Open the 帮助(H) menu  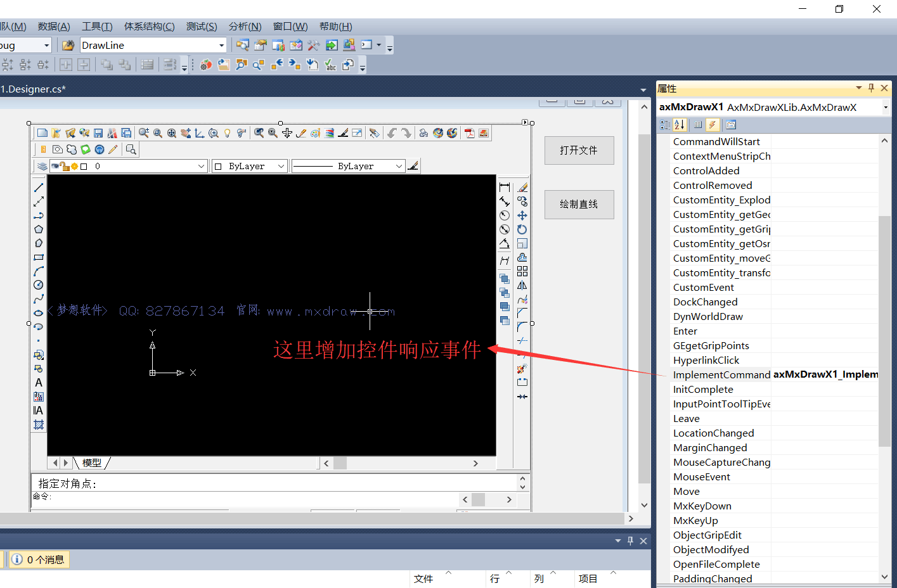click(335, 26)
